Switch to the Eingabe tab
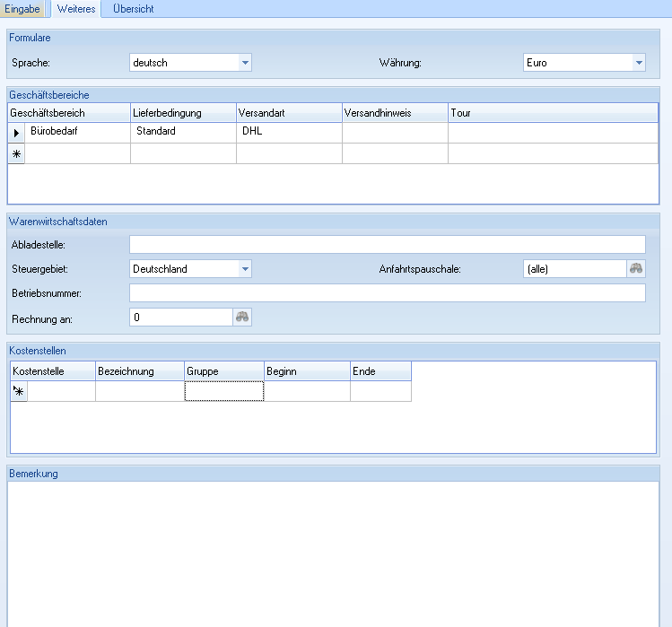The image size is (672, 627). click(x=22, y=9)
